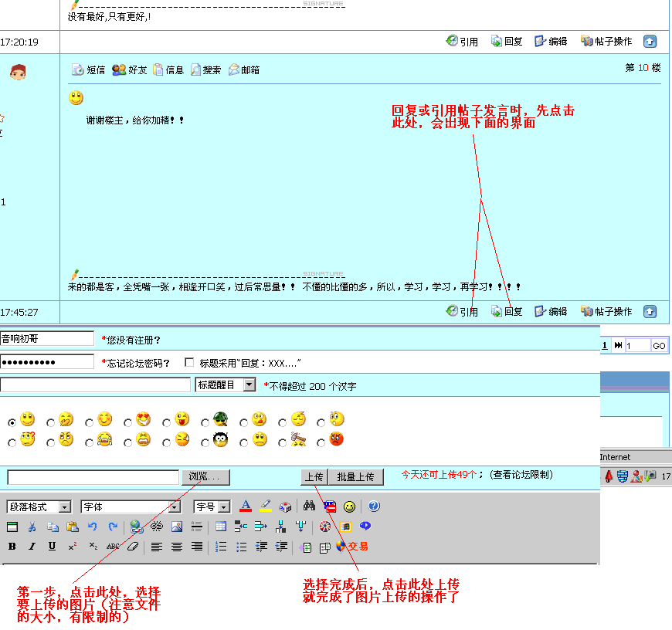
Task: Apply subscript formatting
Action: coord(93,547)
